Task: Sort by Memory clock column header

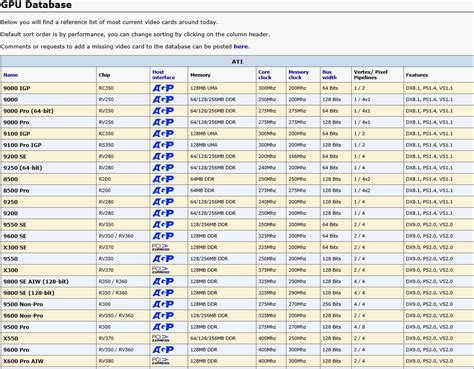Action: pyautogui.click(x=298, y=75)
